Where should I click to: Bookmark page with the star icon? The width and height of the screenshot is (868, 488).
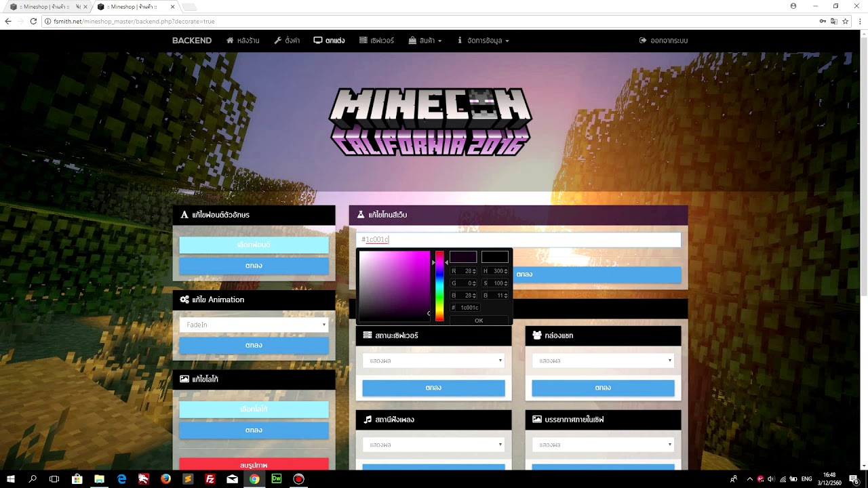845,22
